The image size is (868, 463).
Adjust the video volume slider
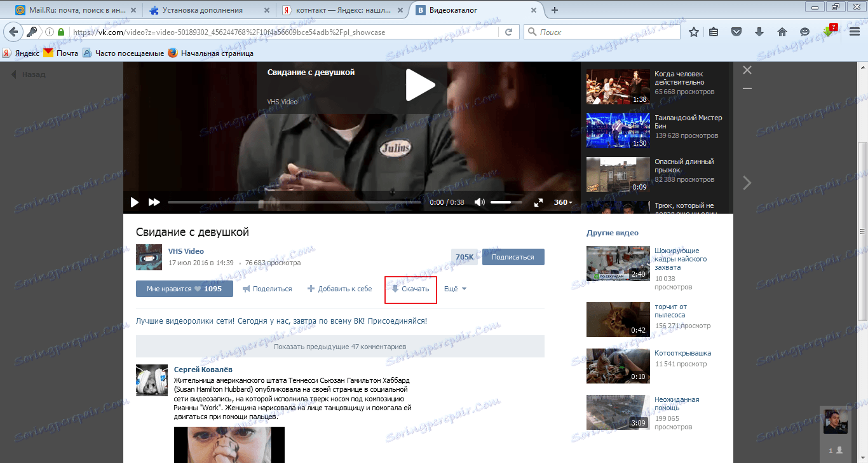(506, 202)
